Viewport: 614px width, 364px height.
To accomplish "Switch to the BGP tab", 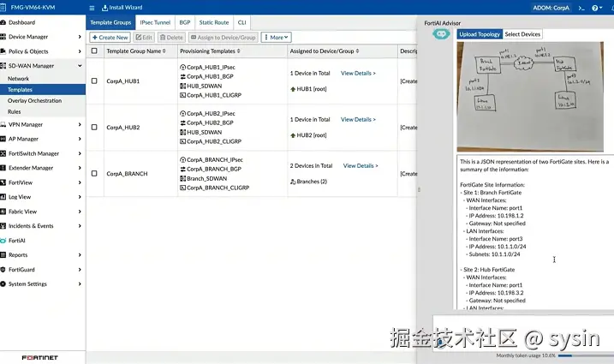I will (x=184, y=23).
